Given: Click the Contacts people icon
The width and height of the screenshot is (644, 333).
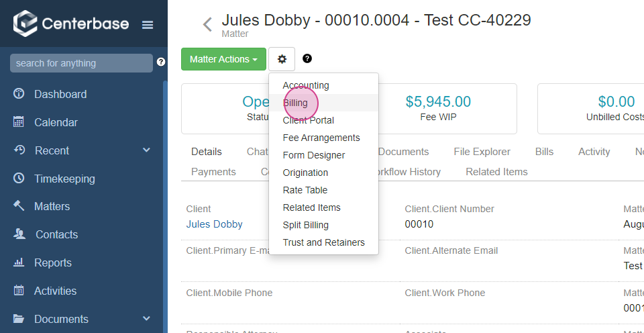Looking at the screenshot, I should [19, 234].
